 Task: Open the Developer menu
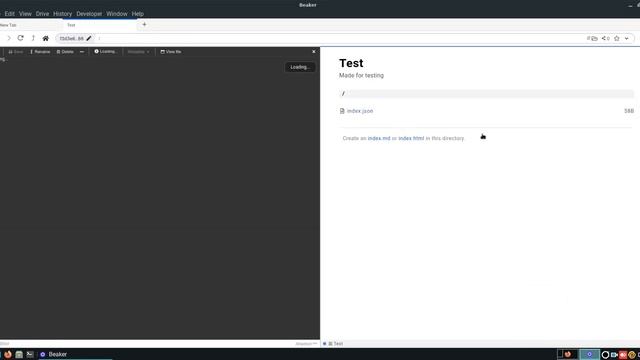click(x=89, y=13)
